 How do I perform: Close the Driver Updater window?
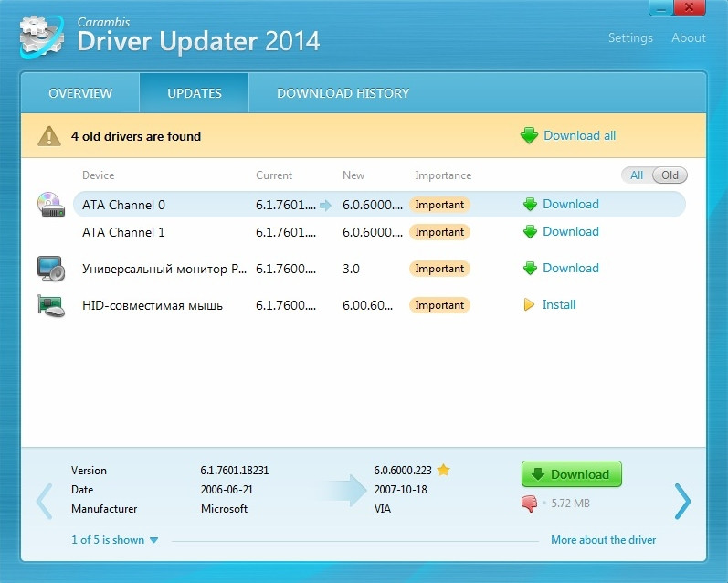pyautogui.click(x=690, y=8)
